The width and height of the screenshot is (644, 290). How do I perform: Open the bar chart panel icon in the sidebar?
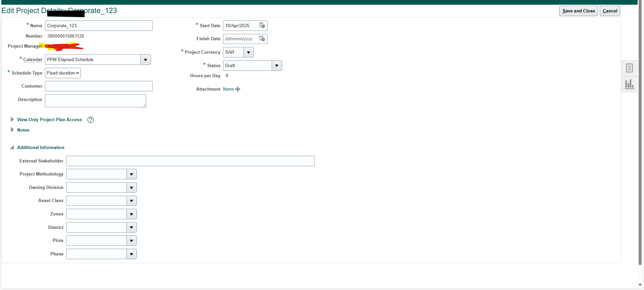pos(629,84)
